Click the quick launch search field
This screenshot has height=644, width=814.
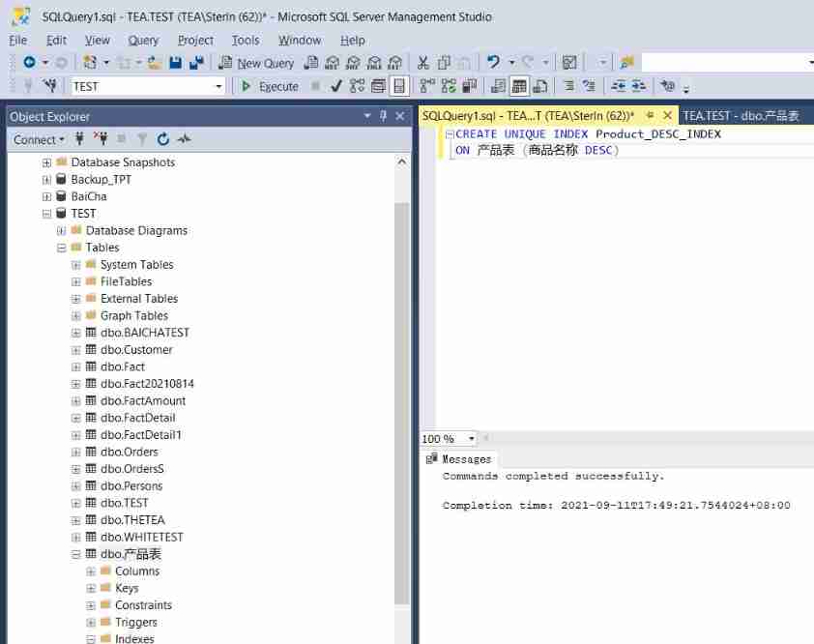[x=727, y=63]
